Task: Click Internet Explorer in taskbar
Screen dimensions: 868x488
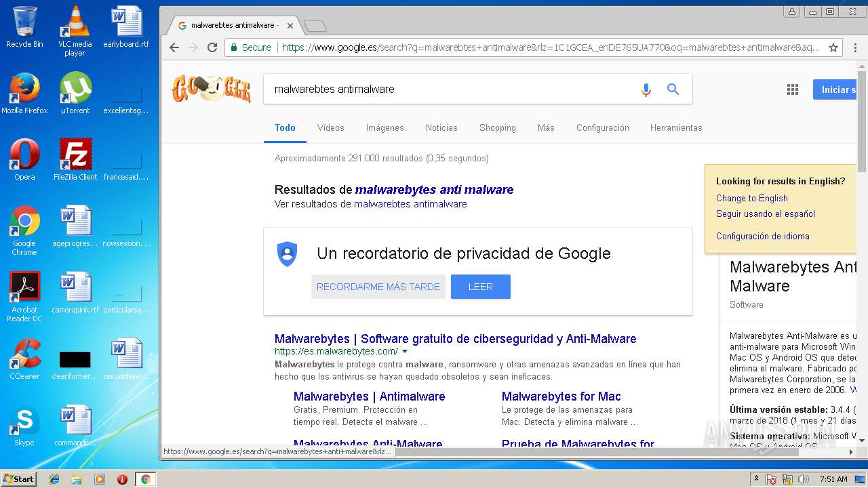Action: (54, 479)
